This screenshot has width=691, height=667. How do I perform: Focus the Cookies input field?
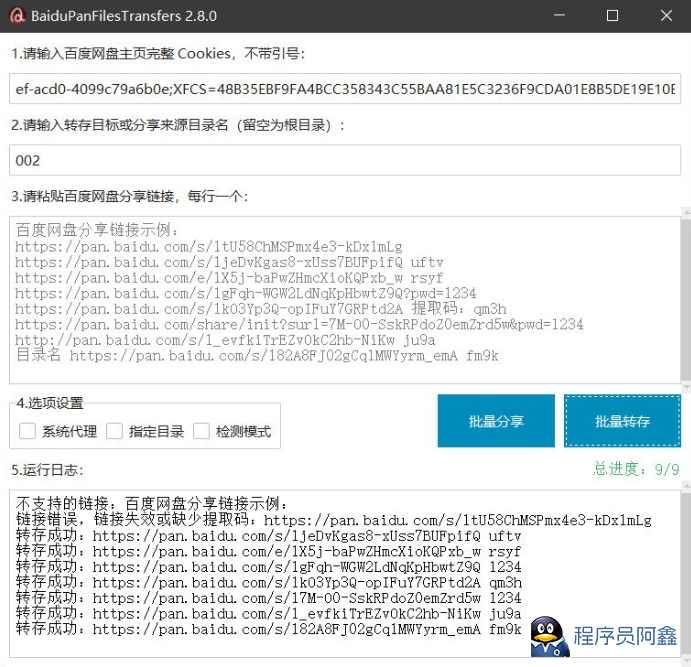(345, 89)
